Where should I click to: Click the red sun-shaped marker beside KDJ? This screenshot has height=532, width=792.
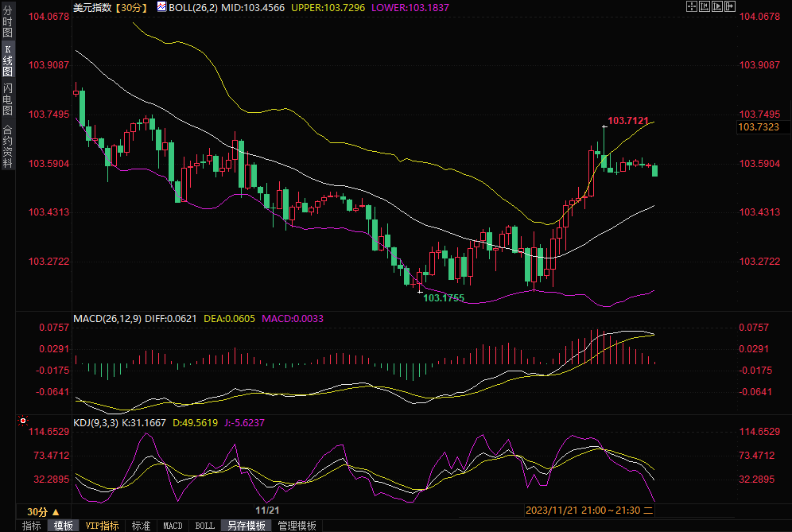(23, 421)
